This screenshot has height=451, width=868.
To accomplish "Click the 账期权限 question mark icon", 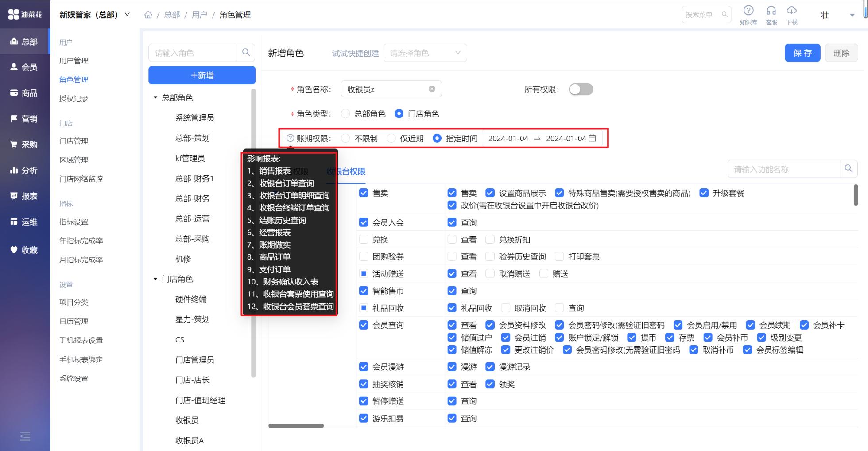I will (291, 138).
